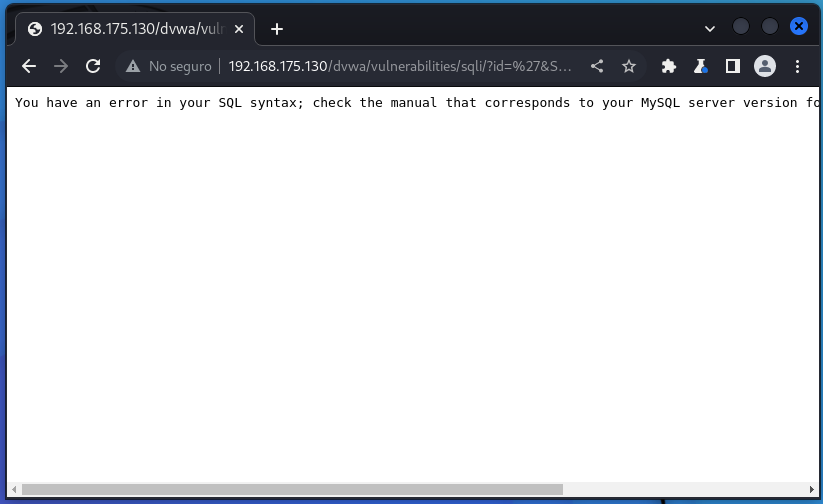
Task: Go back to the previous page
Action: [x=29, y=66]
